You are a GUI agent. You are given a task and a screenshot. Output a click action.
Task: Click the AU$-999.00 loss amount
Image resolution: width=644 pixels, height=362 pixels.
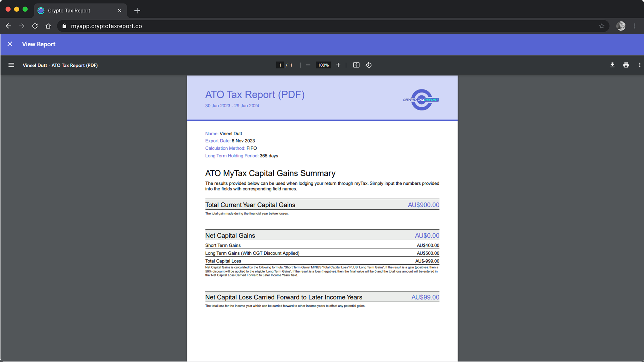click(x=427, y=261)
